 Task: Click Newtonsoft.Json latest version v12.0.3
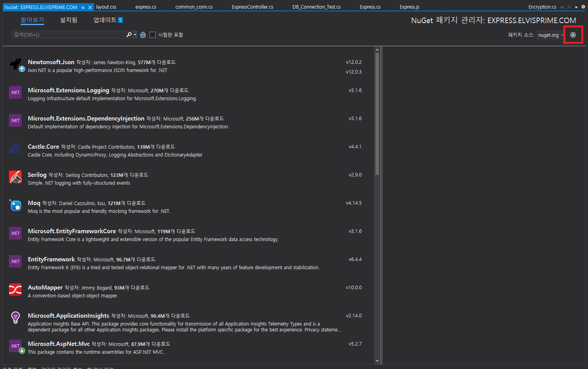tap(354, 72)
